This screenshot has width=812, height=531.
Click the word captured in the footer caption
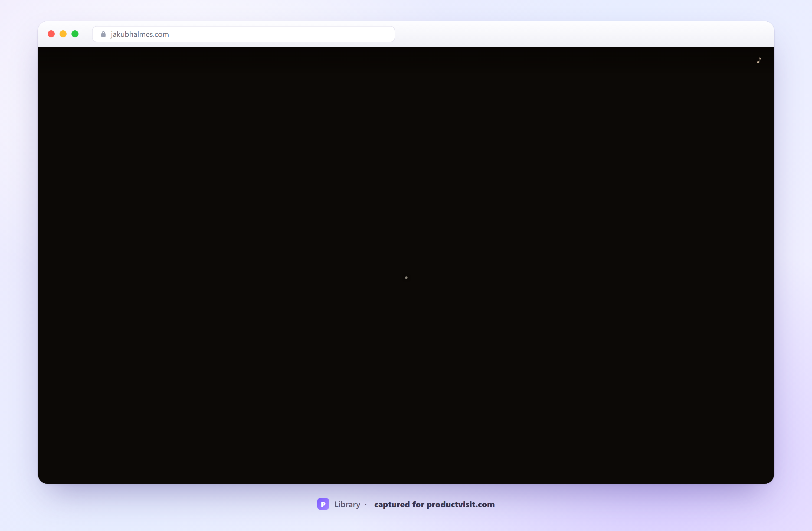click(x=392, y=504)
